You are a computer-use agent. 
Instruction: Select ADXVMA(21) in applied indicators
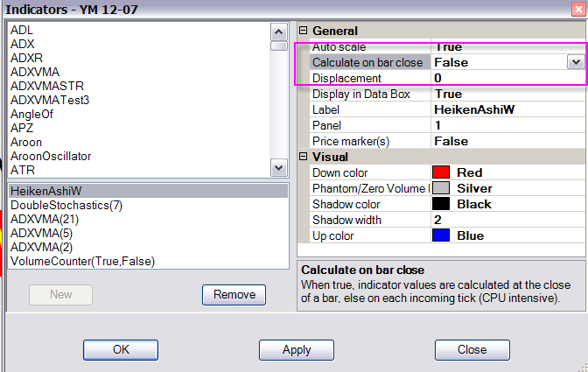(44, 219)
